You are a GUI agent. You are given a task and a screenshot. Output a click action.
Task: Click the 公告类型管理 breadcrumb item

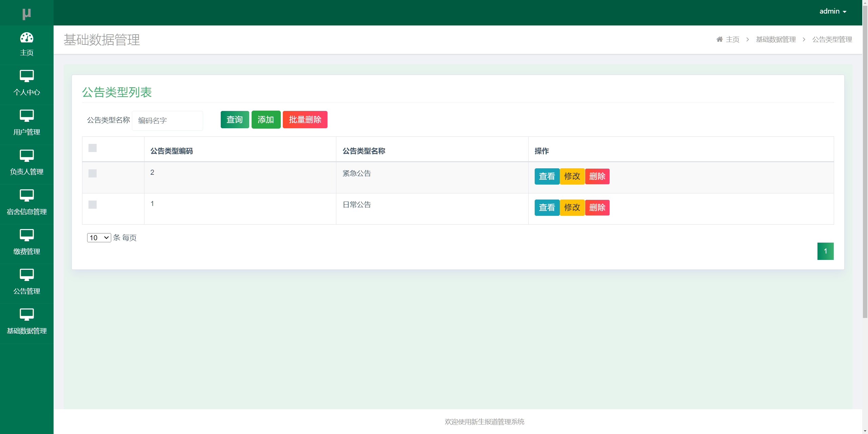[x=832, y=39]
